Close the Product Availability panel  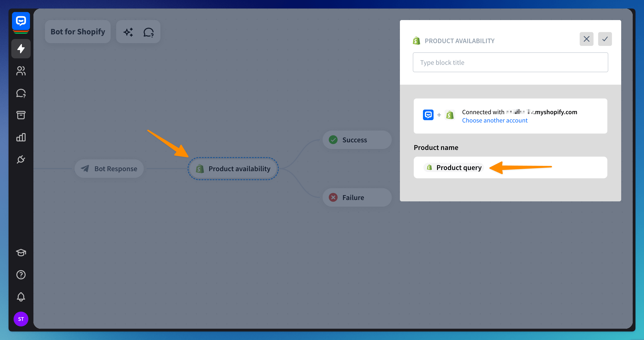coord(586,39)
